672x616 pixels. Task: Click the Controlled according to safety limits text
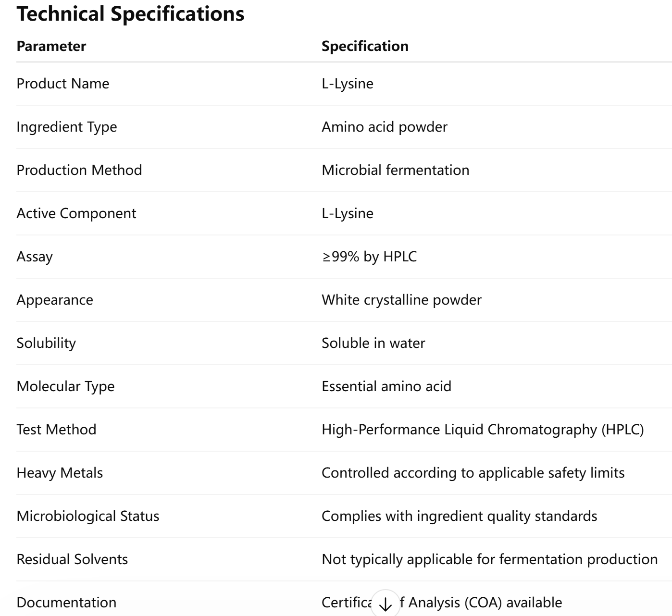[x=473, y=473]
